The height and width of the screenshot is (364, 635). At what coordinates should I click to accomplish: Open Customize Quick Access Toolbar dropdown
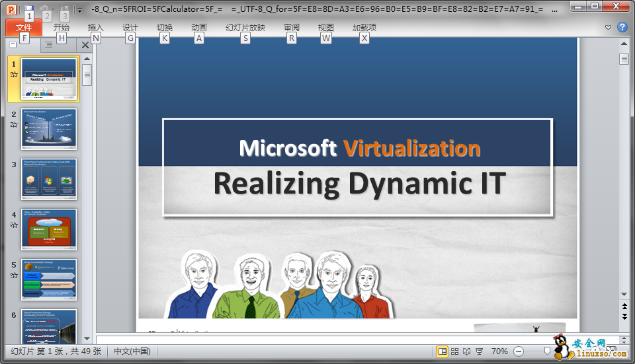pos(79,9)
